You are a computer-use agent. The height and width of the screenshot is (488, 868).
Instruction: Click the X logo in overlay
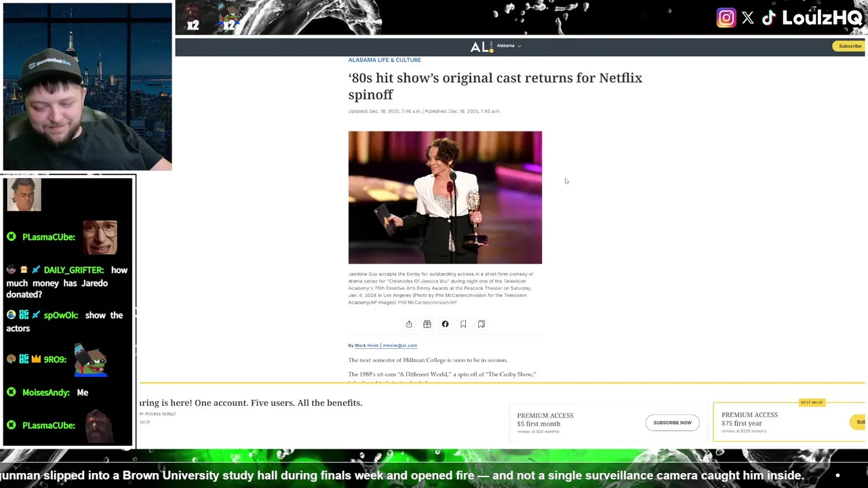pyautogui.click(x=748, y=18)
